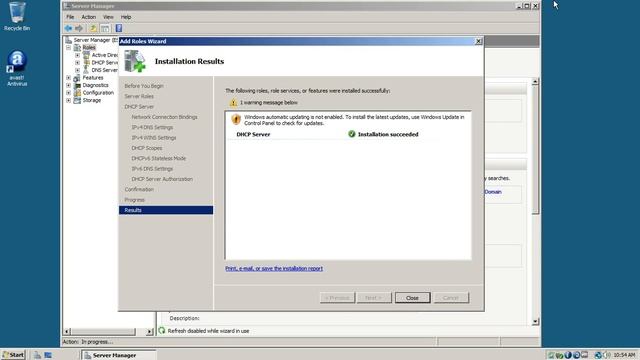
Task: Click the greyed Previous button
Action: (337, 298)
